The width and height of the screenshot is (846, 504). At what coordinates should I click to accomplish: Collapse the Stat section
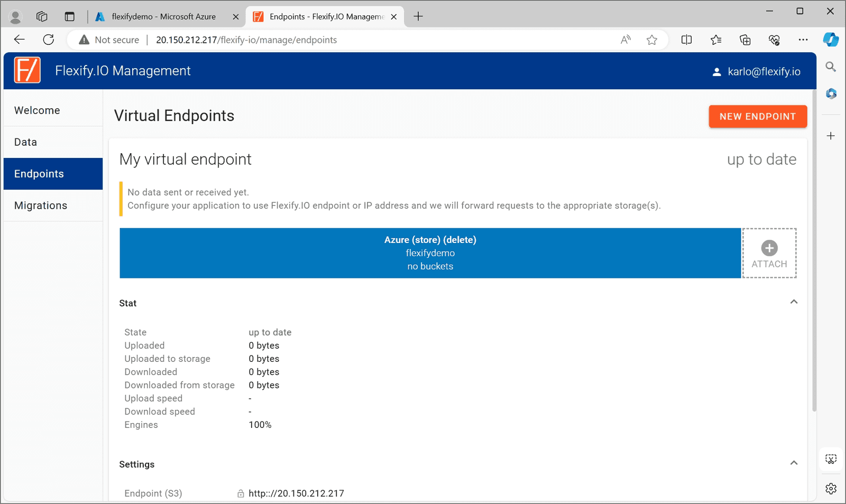[x=794, y=302]
